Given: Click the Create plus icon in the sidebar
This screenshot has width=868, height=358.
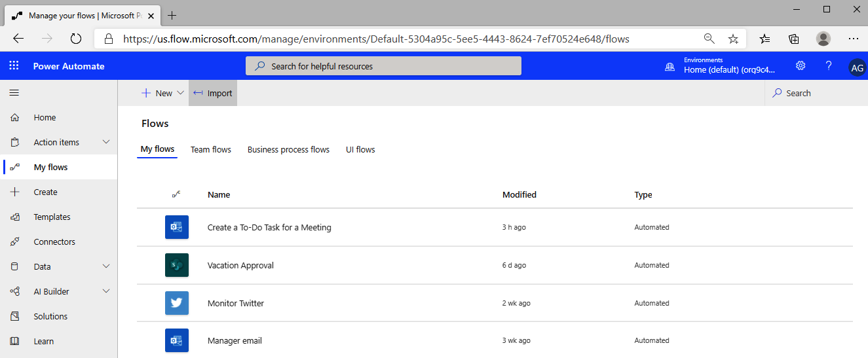Looking at the screenshot, I should (x=14, y=192).
